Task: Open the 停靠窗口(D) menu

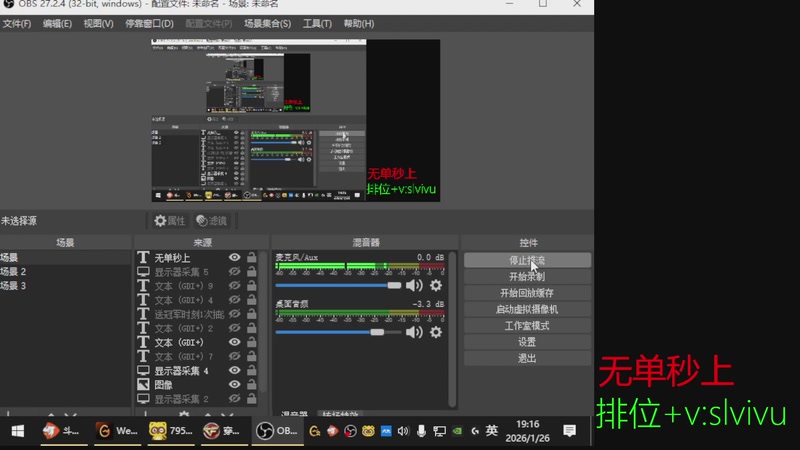Action: tap(149, 23)
